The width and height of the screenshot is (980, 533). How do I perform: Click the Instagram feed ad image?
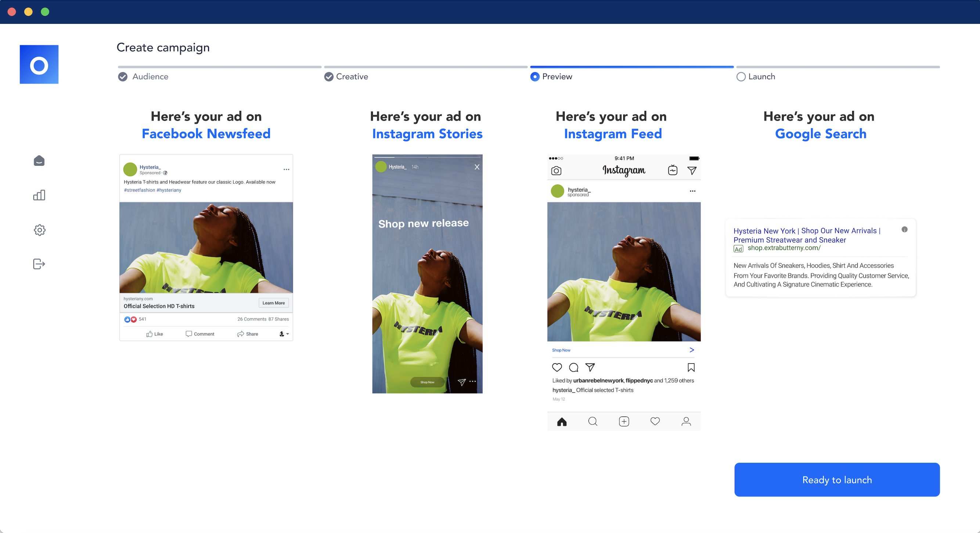coord(624,272)
